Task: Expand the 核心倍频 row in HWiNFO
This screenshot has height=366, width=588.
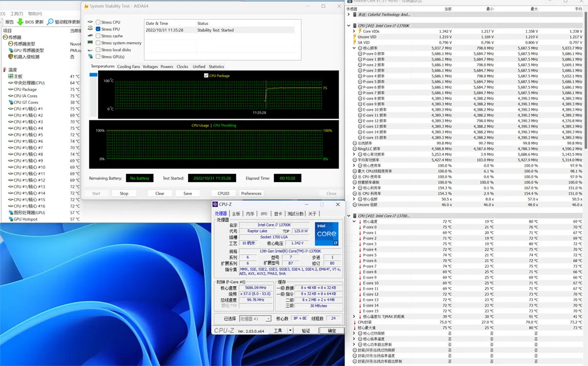Action: (x=354, y=199)
